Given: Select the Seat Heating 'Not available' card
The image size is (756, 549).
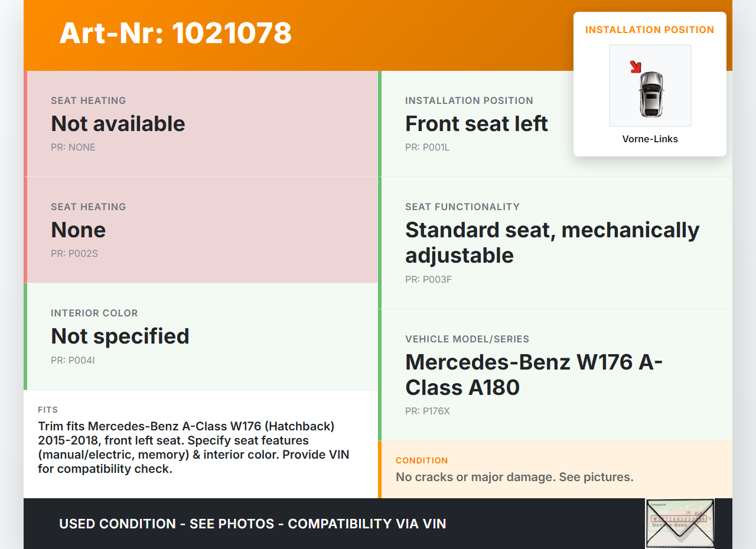Looking at the screenshot, I should pos(201,123).
